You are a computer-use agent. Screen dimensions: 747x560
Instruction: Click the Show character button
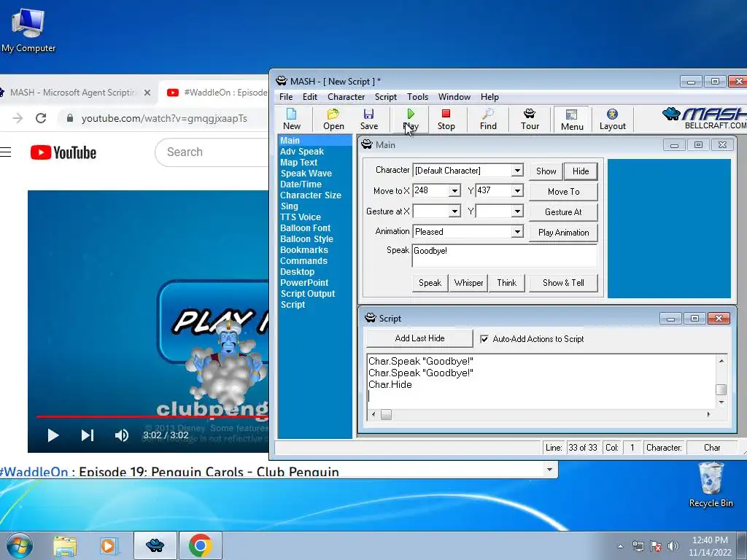click(546, 171)
